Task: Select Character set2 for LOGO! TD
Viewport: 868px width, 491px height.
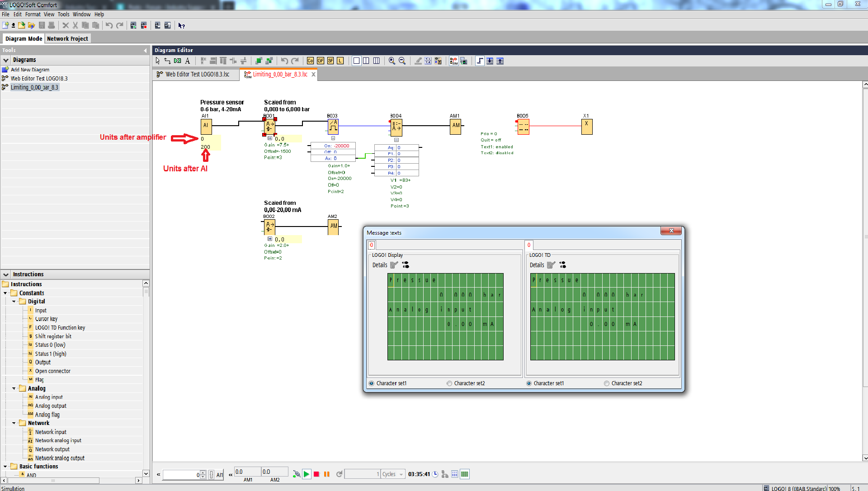Action: 607,383
